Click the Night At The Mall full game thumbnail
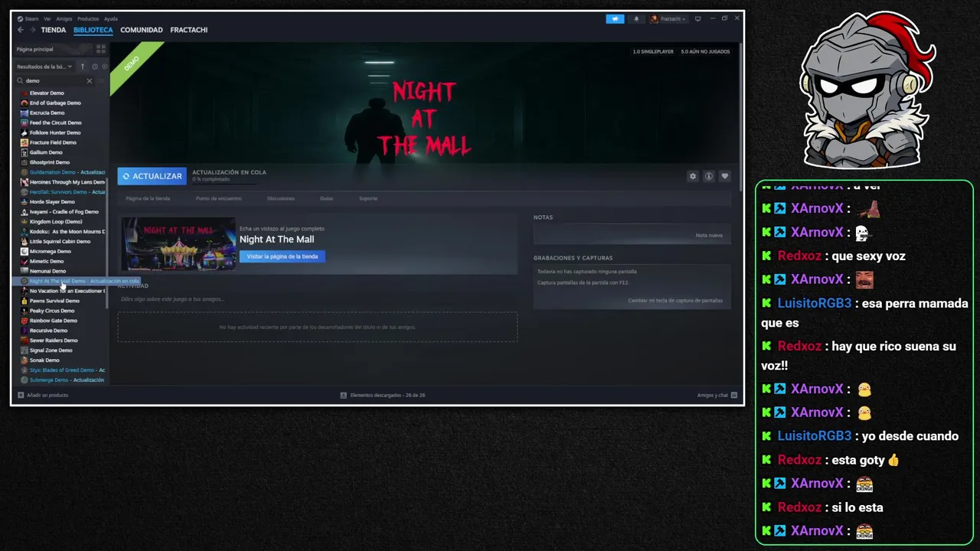Viewport: 980px width, 551px height. point(178,244)
